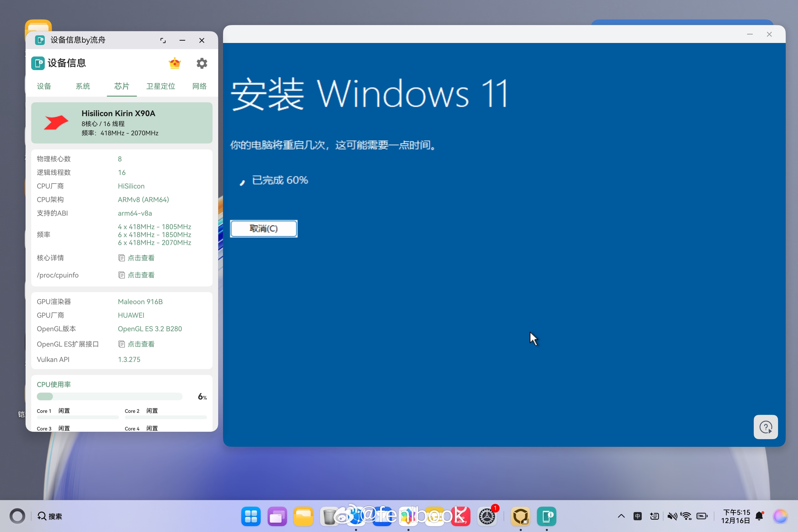Open the app launcher grid icon
798x532 pixels.
(251, 516)
